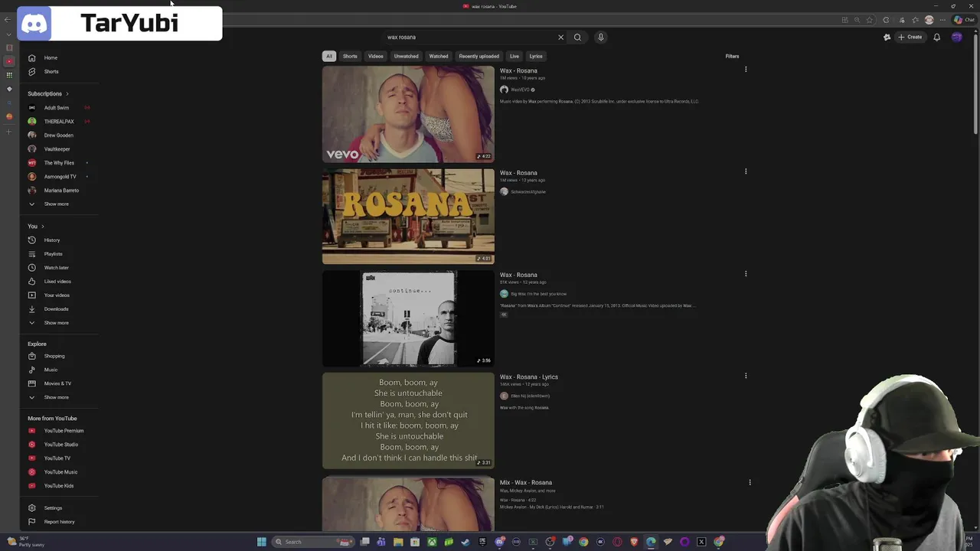Viewport: 980px width, 551px height.
Task: Start voice search with microphone icon
Action: click(601, 37)
